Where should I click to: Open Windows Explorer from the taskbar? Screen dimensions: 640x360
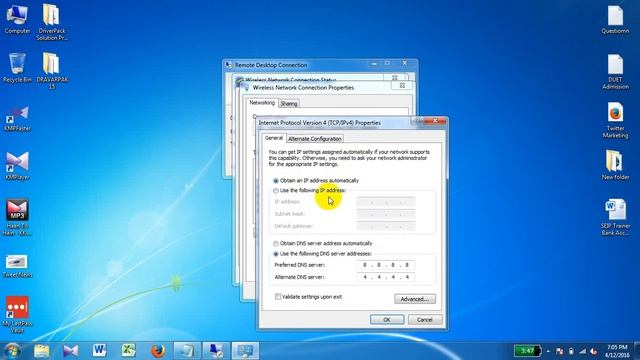tap(42, 351)
